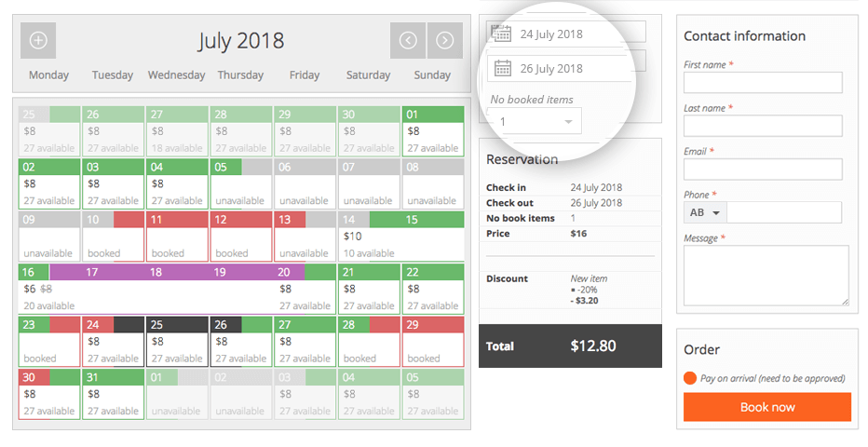
Task: Select July 03 day cell
Action: (113, 183)
